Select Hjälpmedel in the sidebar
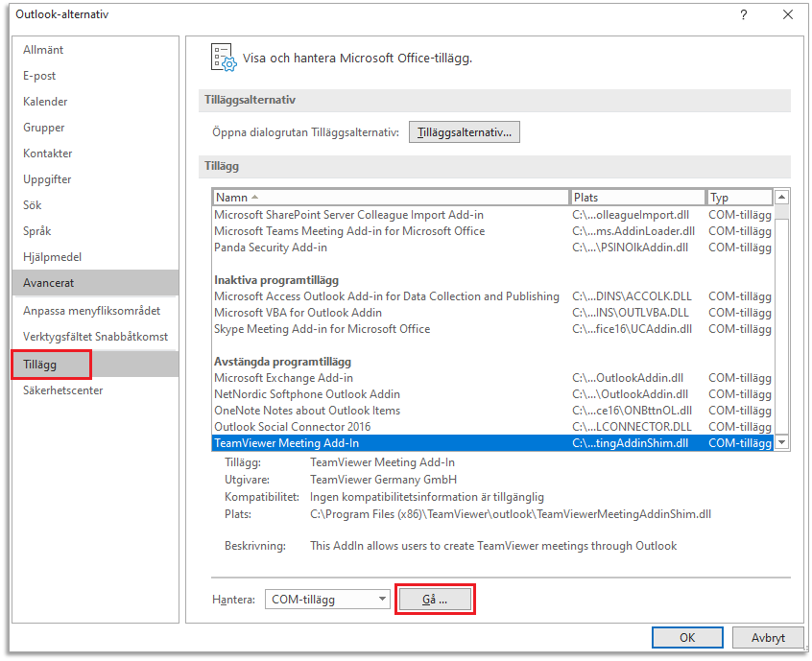Viewport: 812px width, 661px height. click(95, 257)
